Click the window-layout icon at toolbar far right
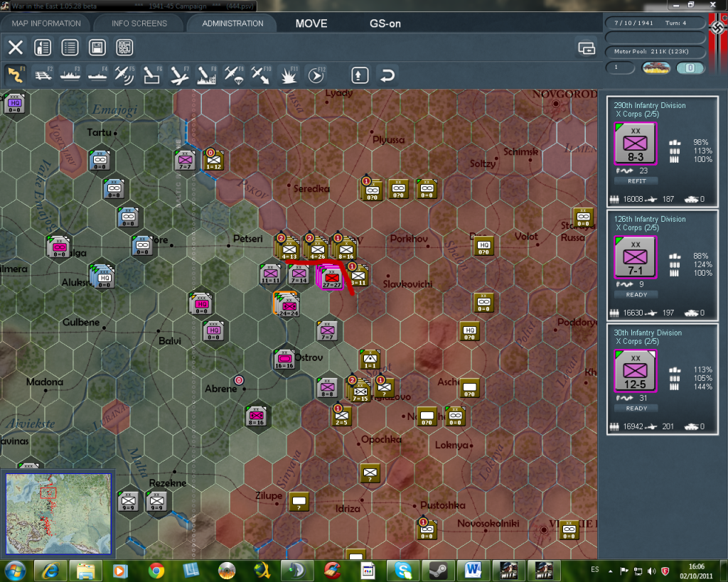 [587, 48]
